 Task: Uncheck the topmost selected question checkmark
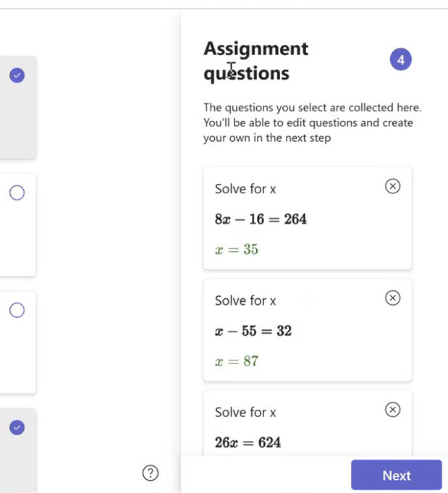[x=17, y=75]
